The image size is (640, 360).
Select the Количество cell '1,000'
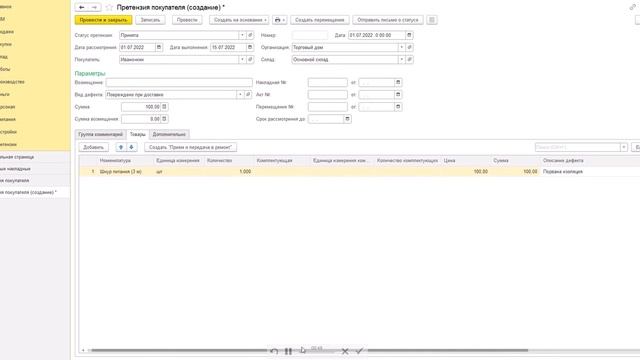tap(229, 172)
